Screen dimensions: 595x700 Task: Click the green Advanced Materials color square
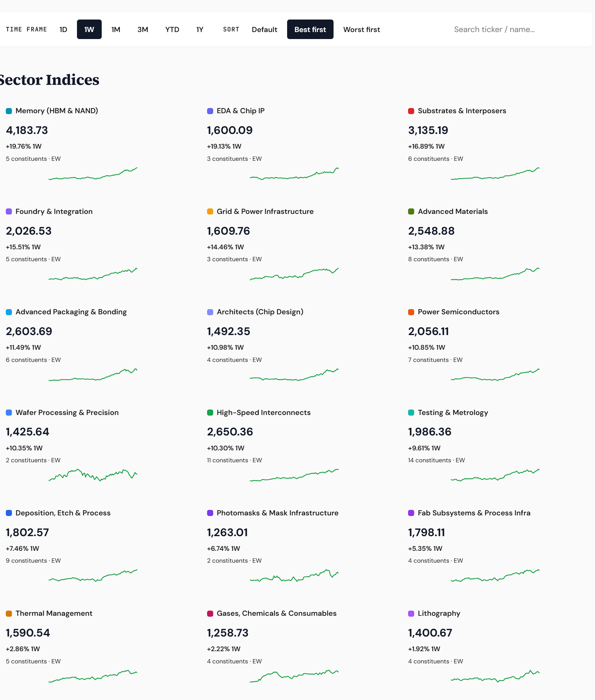pyautogui.click(x=411, y=211)
